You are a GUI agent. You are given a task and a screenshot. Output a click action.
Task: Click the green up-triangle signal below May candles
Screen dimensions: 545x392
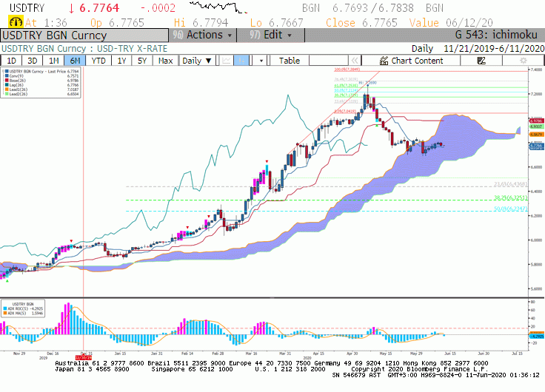(377, 125)
